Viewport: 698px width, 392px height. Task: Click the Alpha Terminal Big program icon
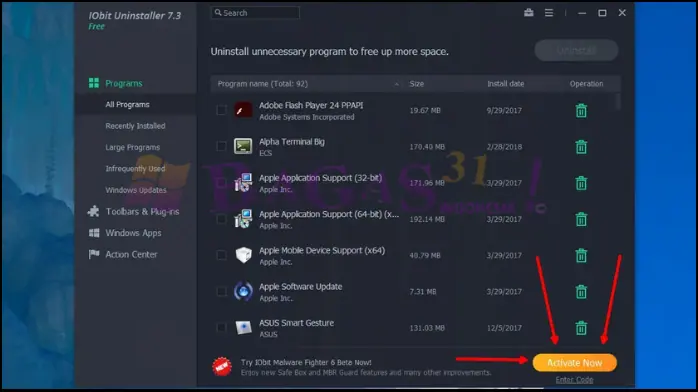243,146
